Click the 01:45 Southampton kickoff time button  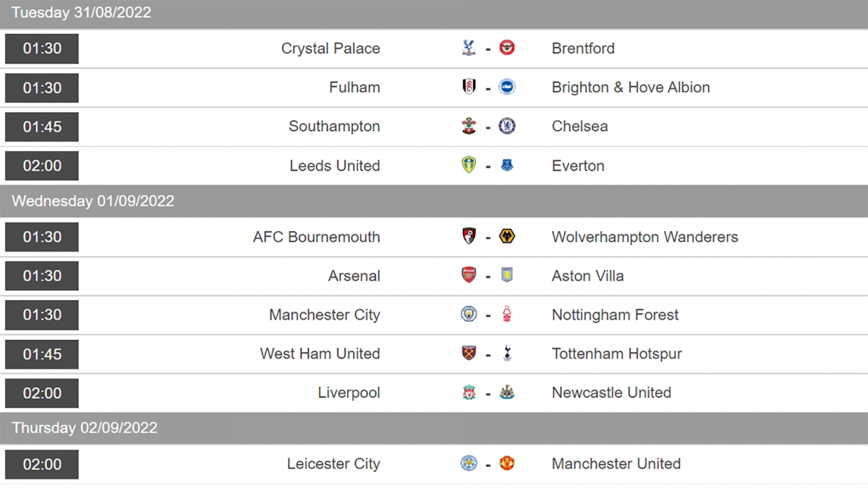coord(42,127)
